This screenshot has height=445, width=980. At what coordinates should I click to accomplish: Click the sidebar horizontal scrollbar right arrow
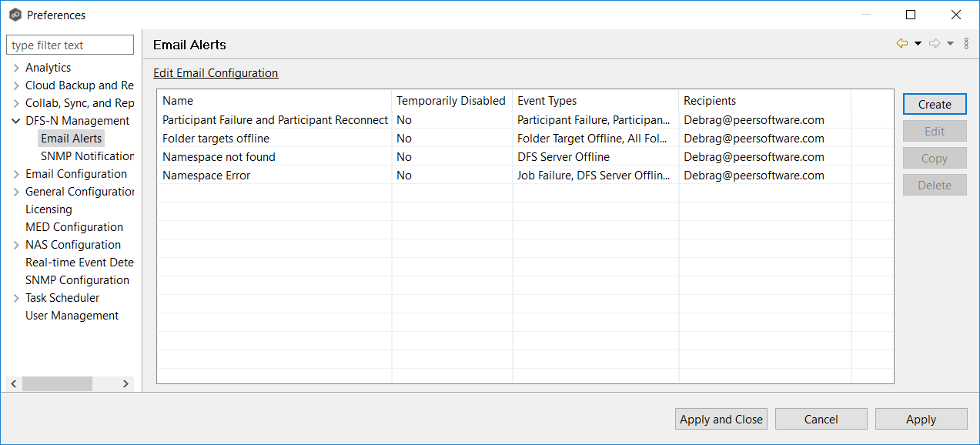point(126,383)
